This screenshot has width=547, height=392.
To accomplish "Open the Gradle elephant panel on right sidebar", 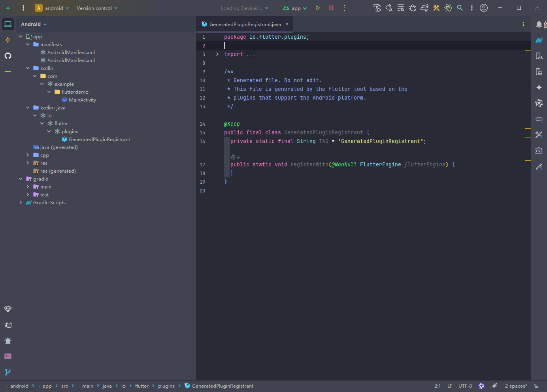I will tap(539, 40).
